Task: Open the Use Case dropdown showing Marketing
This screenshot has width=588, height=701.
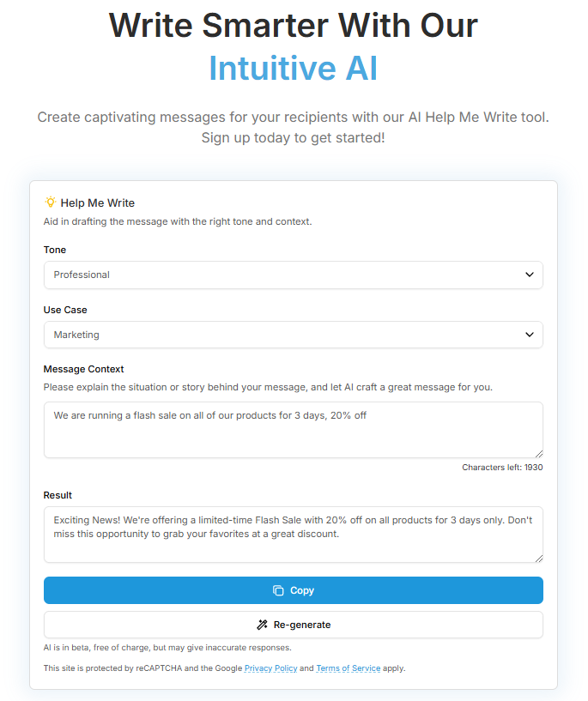Action: pyautogui.click(x=293, y=335)
